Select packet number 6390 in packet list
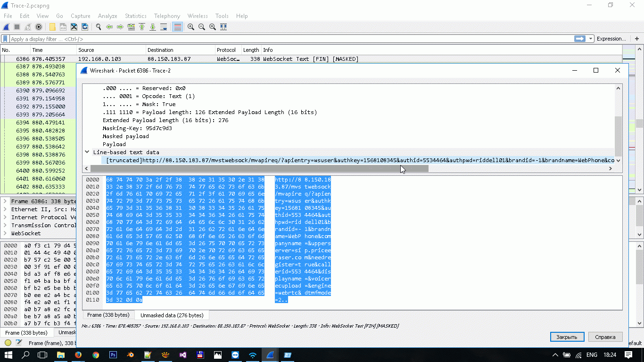The width and height of the screenshot is (644, 362). point(38,90)
